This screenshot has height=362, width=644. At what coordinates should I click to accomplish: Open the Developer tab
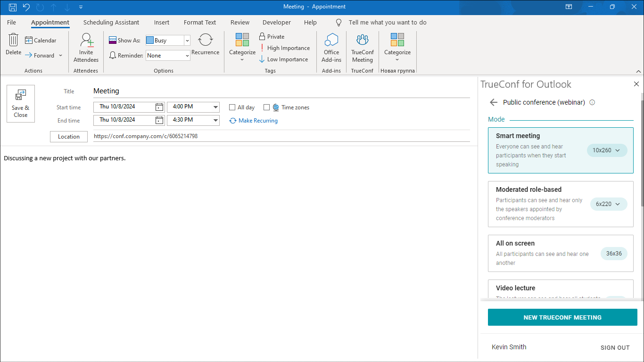click(277, 22)
